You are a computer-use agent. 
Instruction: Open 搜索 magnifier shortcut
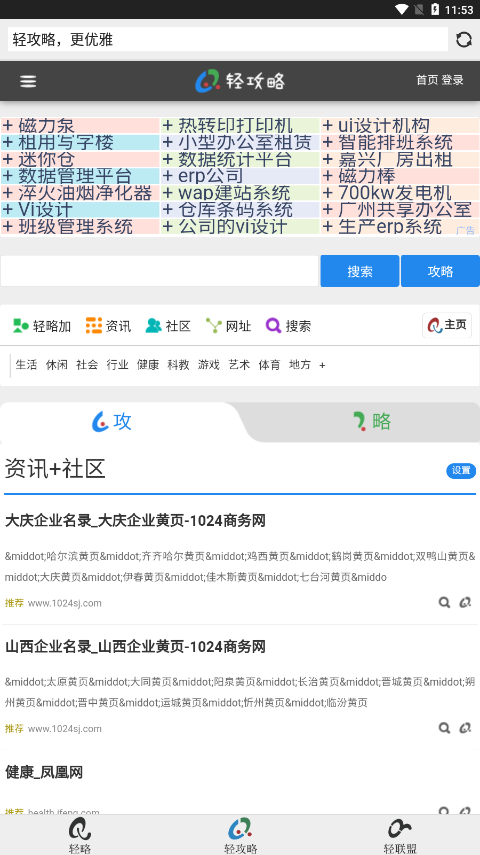(288, 326)
